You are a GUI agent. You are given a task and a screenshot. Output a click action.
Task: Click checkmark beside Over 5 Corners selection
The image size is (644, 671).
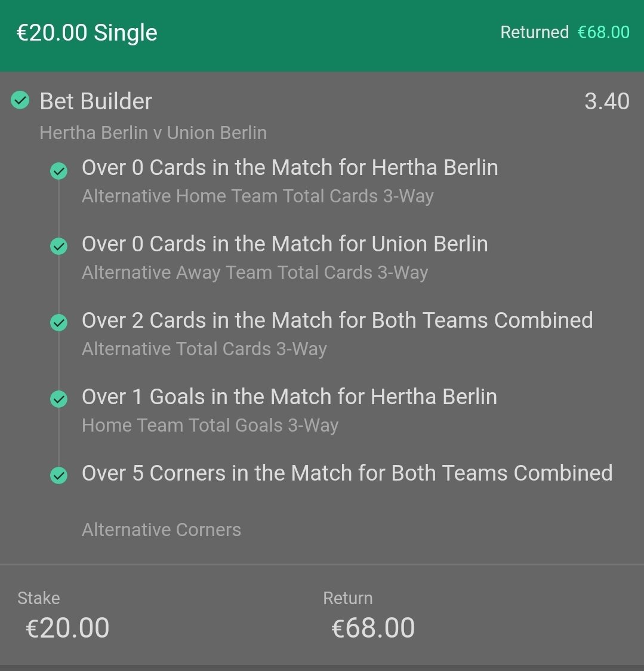pyautogui.click(x=58, y=475)
